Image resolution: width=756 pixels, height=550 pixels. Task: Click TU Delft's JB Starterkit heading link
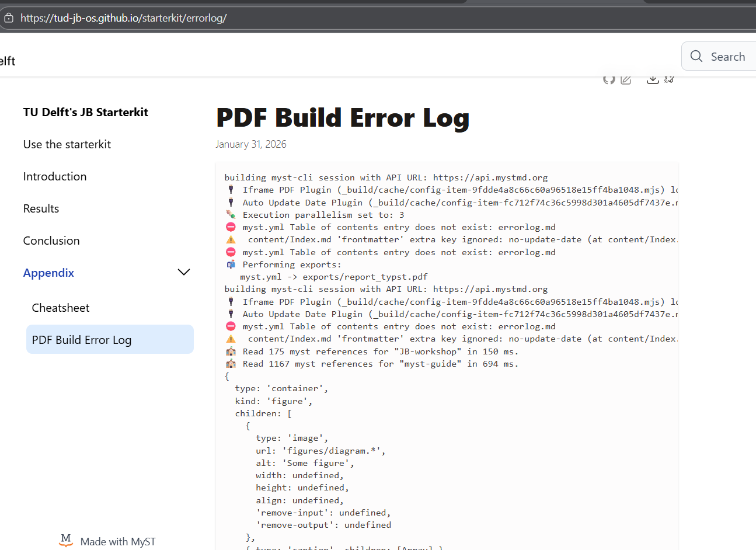(x=86, y=112)
